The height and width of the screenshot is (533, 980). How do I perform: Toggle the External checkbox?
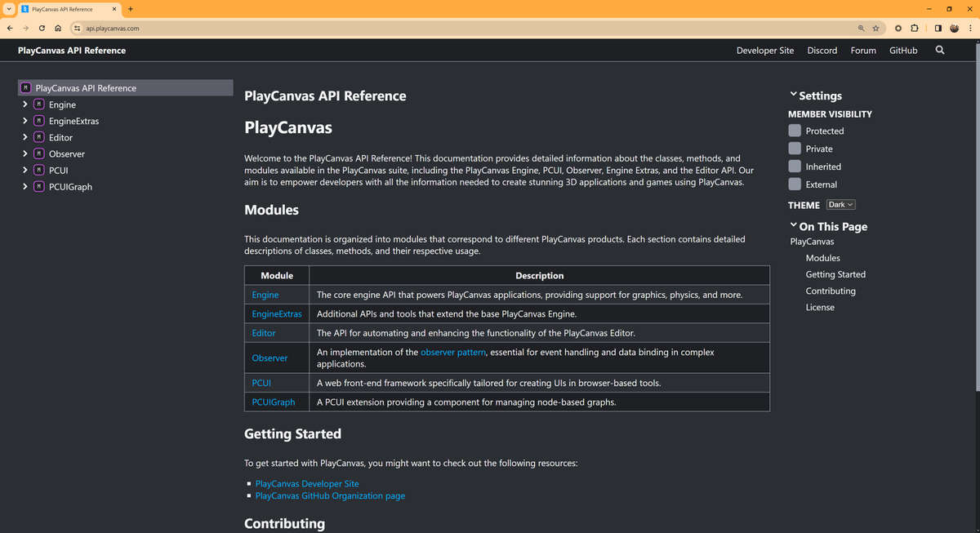click(795, 184)
